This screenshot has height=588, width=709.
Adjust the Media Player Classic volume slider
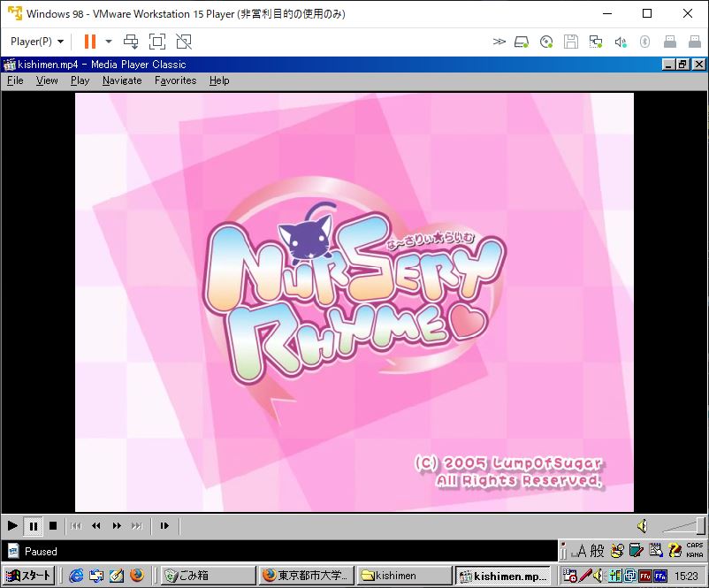click(682, 526)
